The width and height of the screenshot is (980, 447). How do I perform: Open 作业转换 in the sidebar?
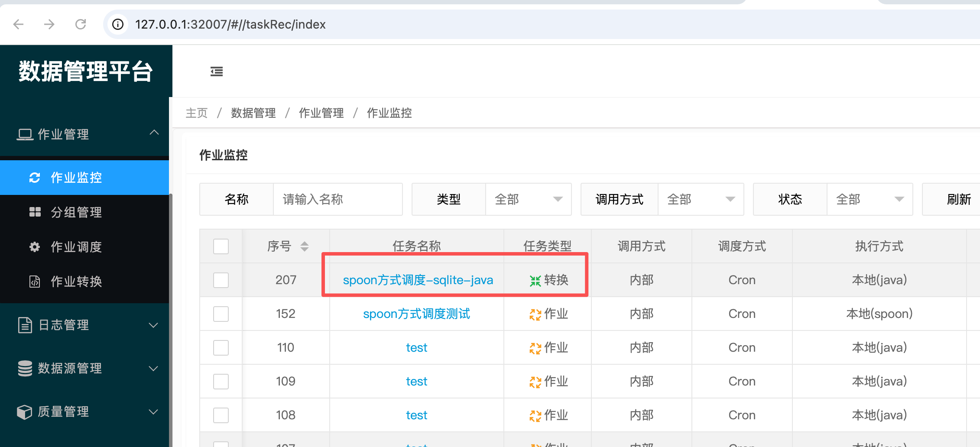(x=84, y=282)
